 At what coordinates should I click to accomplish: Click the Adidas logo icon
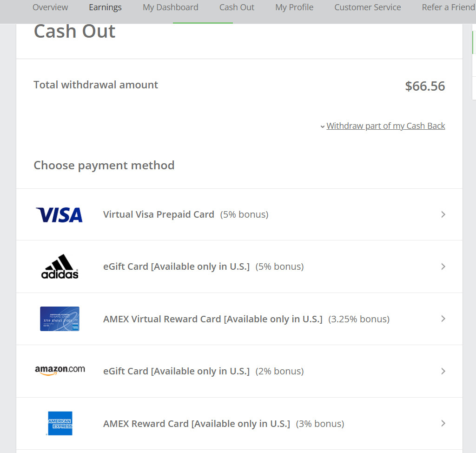[x=59, y=266]
